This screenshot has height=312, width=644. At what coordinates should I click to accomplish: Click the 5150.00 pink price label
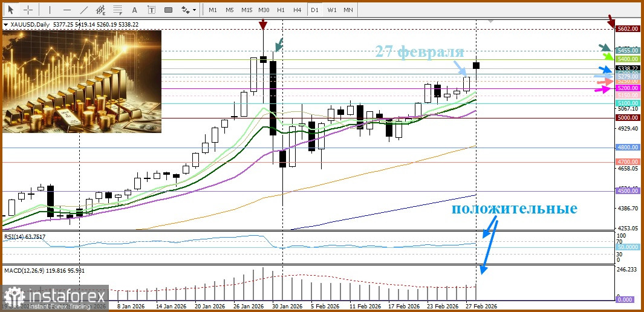point(628,96)
